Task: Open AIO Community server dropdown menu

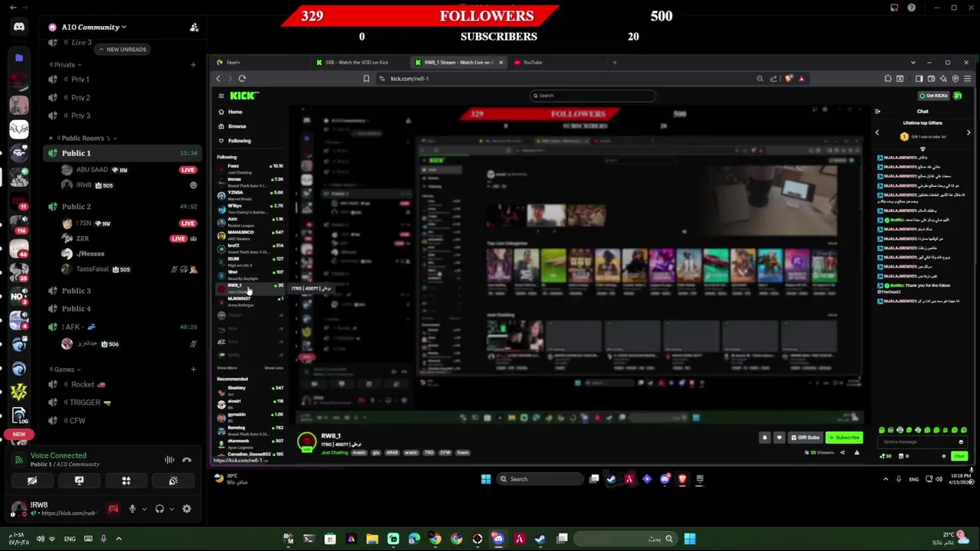Action: (93, 27)
